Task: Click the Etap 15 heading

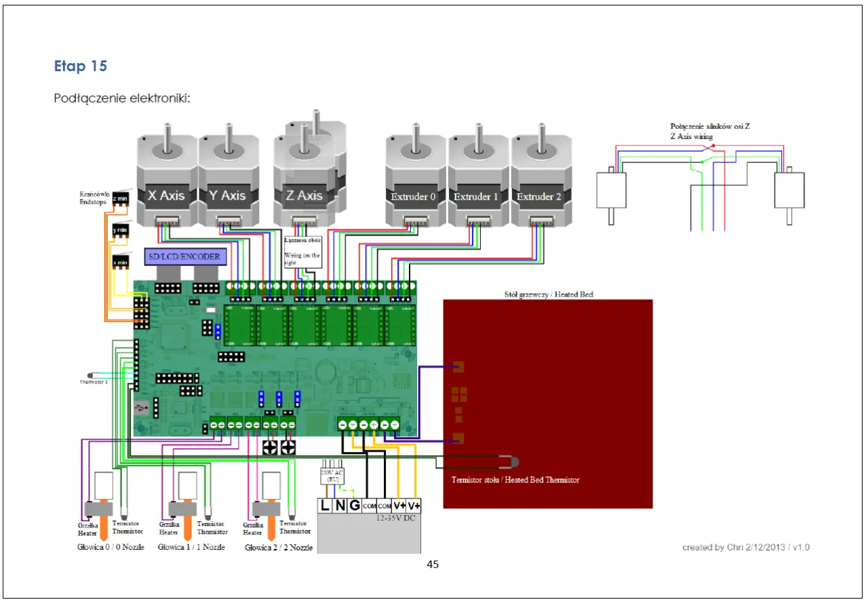Action: pyautogui.click(x=80, y=67)
